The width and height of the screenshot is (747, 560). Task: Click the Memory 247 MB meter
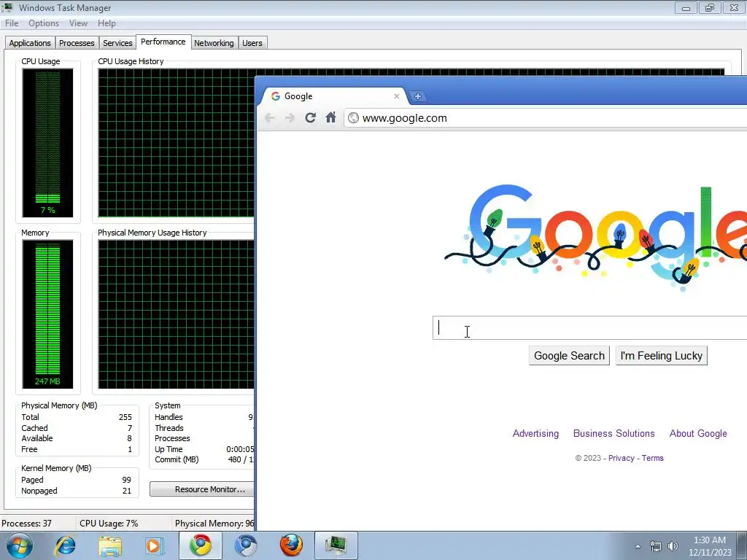pos(47,314)
